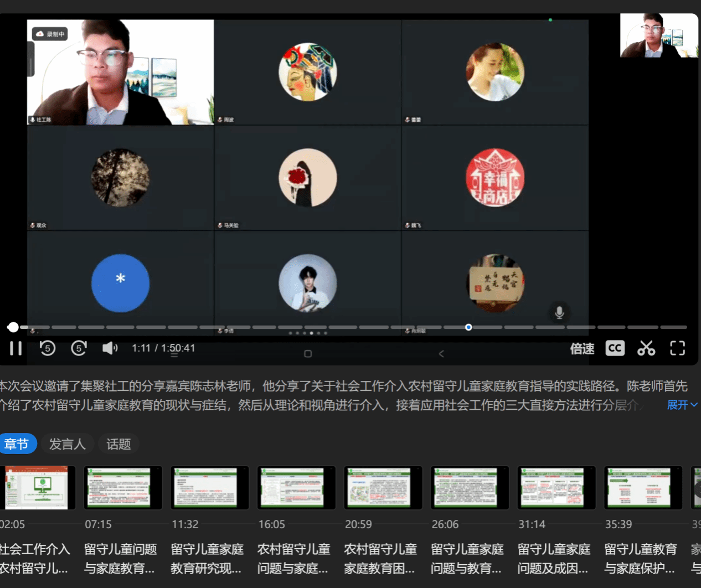Open the 话题 tab
Image resolution: width=701 pixels, height=588 pixels.
tap(118, 444)
